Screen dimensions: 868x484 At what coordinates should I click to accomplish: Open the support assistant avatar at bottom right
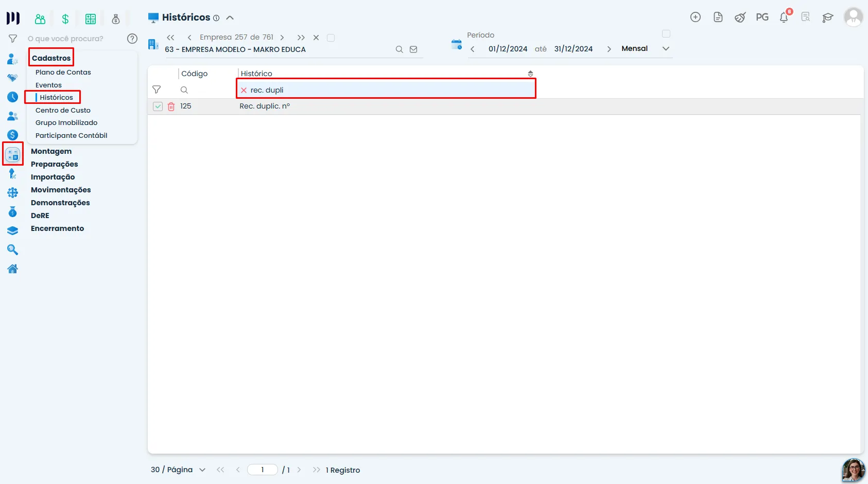tap(853, 470)
